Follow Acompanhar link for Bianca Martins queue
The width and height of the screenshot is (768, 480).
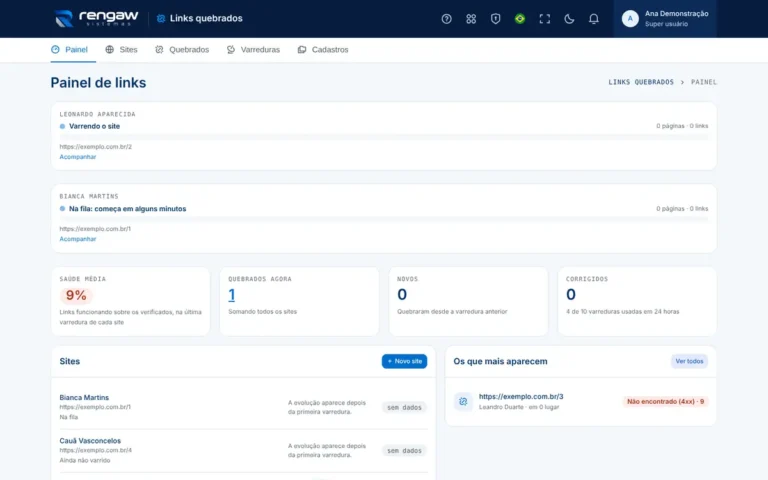pyautogui.click(x=78, y=239)
